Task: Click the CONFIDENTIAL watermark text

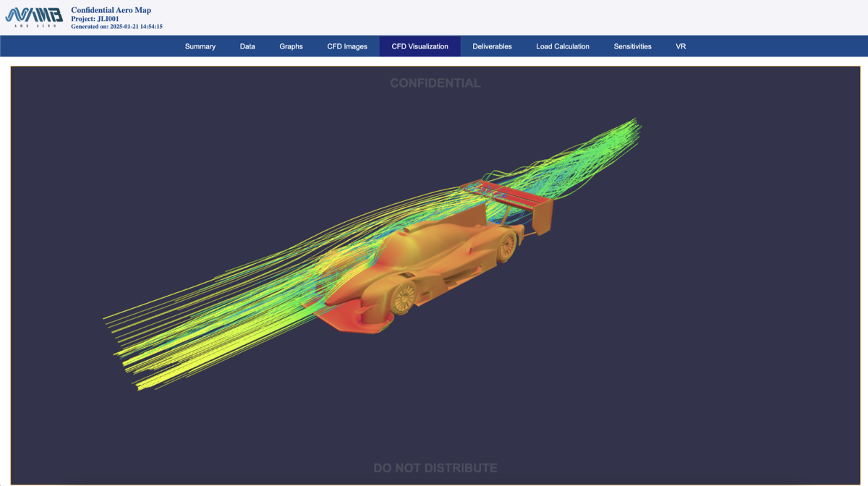Action: (435, 83)
